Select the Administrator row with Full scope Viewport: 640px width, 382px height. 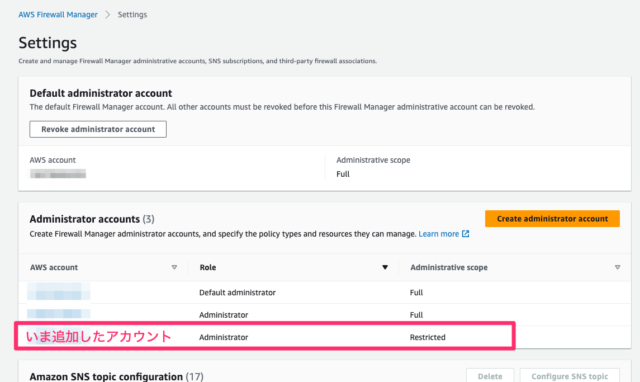(324, 315)
